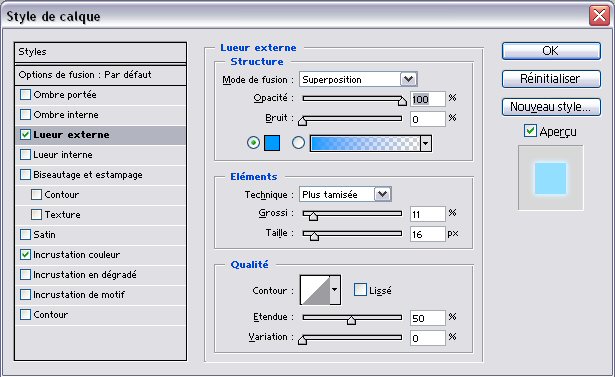Click the OK button
The width and height of the screenshot is (615, 377).
point(551,51)
